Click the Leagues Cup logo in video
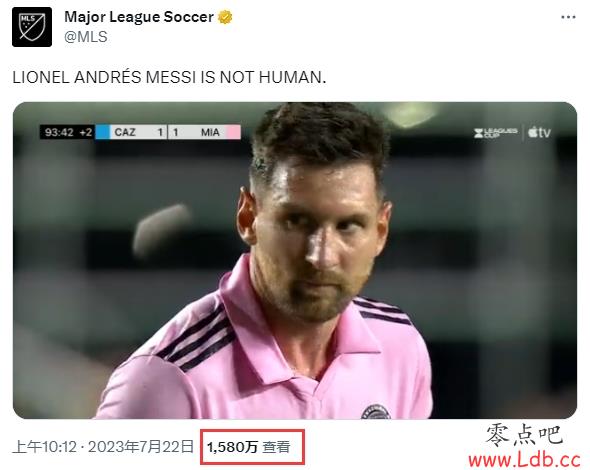Image resolution: width=590 pixels, height=470 pixels. click(x=496, y=133)
